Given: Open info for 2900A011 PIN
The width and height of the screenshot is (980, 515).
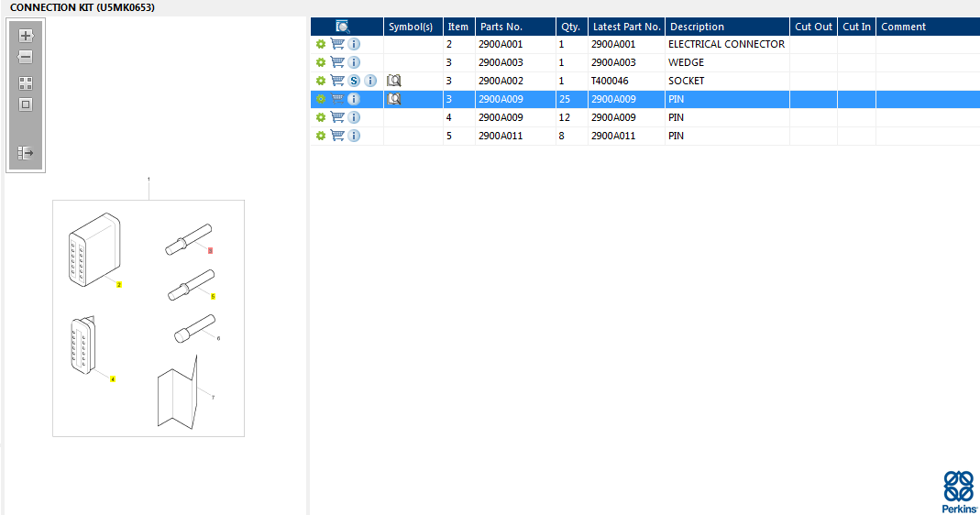Looking at the screenshot, I should click(354, 136).
